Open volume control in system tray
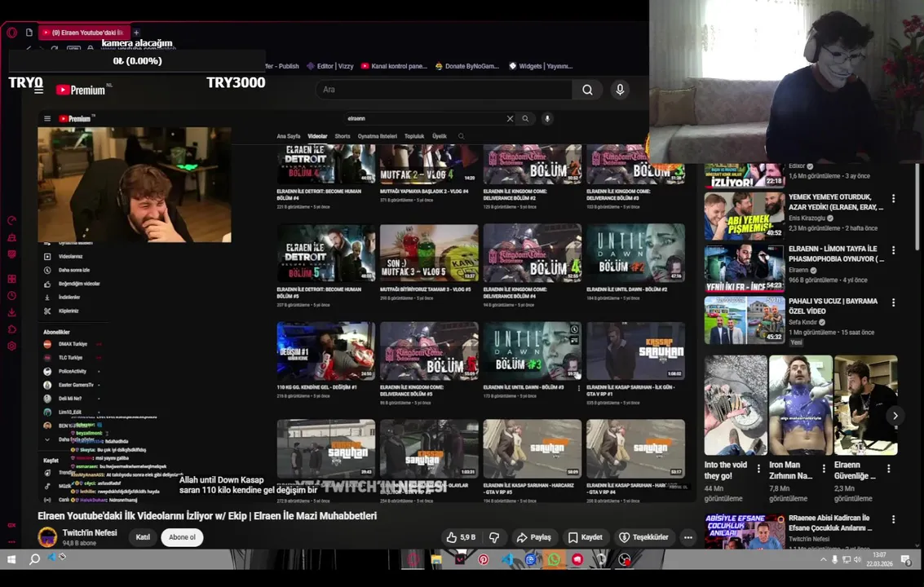The width and height of the screenshot is (924, 587). tap(857, 559)
